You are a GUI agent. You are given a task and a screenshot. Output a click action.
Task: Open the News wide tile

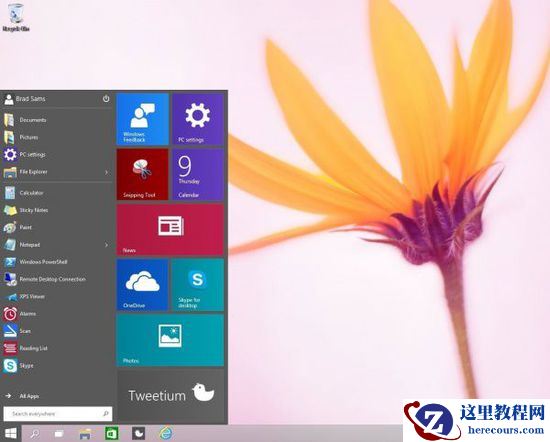pyautogui.click(x=170, y=230)
